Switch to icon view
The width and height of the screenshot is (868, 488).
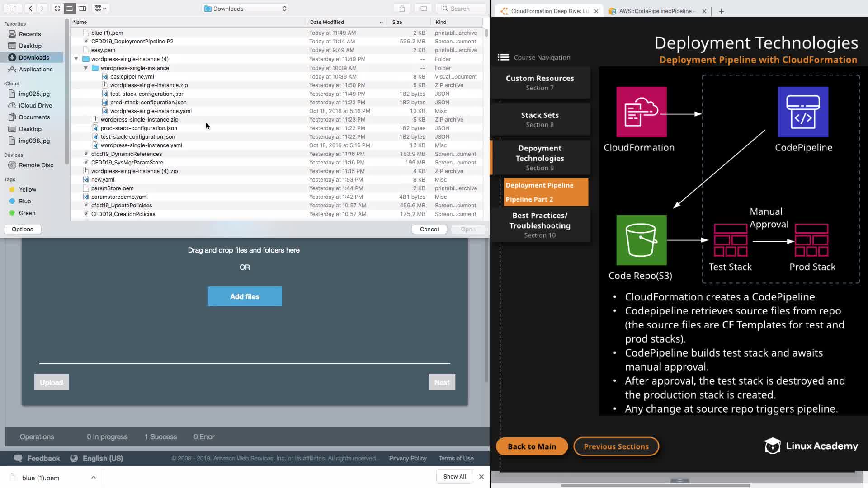[x=57, y=8]
